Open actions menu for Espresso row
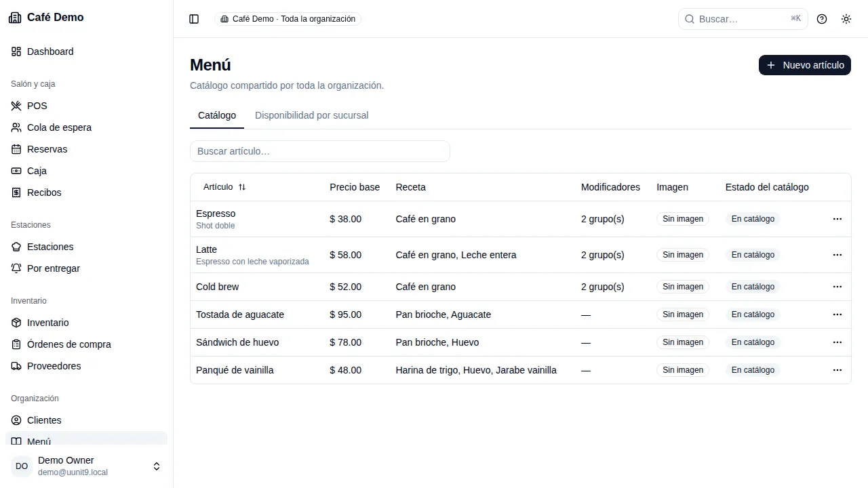The width and height of the screenshot is (868, 488). click(x=837, y=219)
